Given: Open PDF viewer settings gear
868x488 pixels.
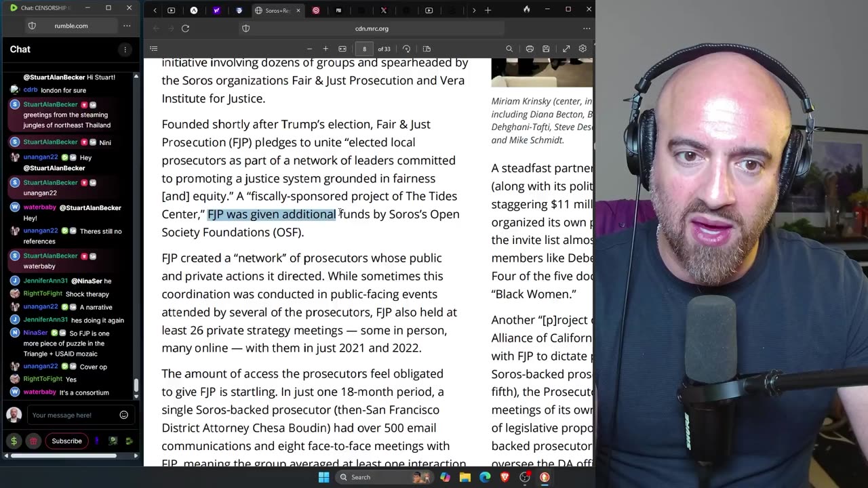Looking at the screenshot, I should 583,49.
